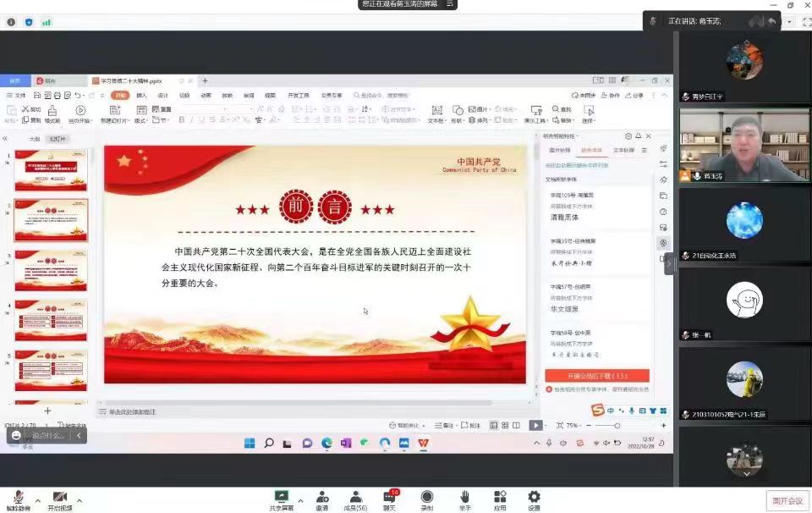Open the chat (聊天) panel icon
This screenshot has width=812, height=513.
click(x=390, y=497)
